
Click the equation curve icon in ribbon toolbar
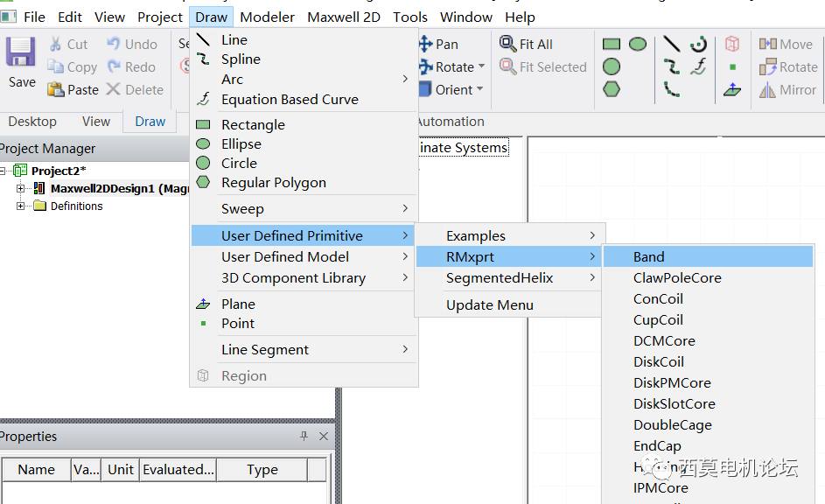pyautogui.click(x=698, y=66)
